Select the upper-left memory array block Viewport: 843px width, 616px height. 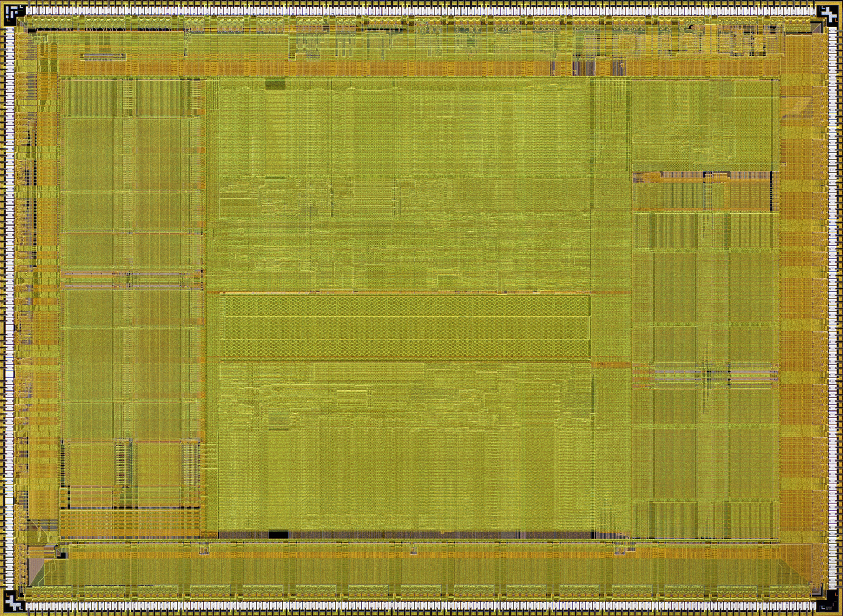click(x=129, y=174)
